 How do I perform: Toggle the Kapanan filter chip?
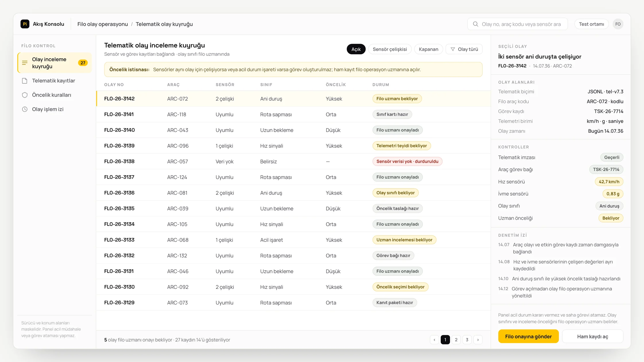(x=428, y=49)
